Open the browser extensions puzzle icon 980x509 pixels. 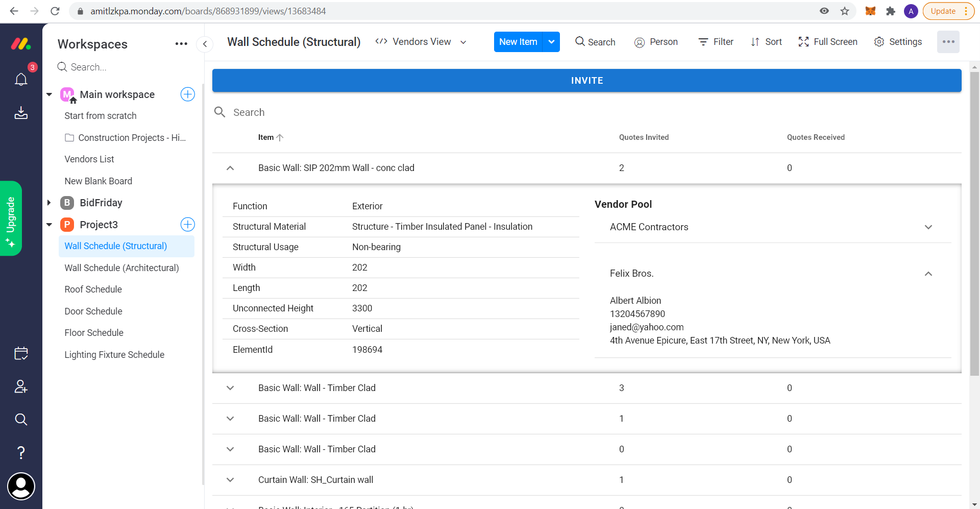click(x=891, y=11)
